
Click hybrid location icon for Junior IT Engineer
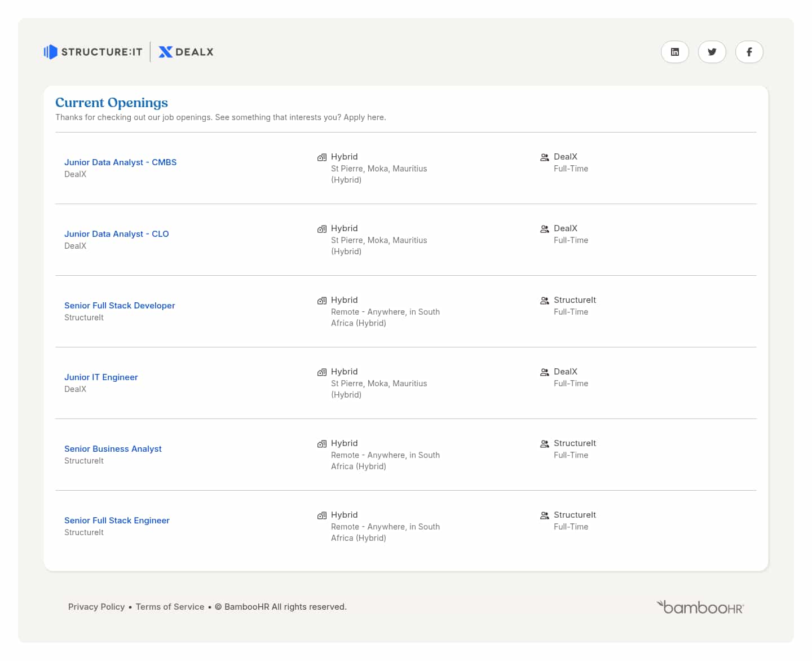point(322,372)
